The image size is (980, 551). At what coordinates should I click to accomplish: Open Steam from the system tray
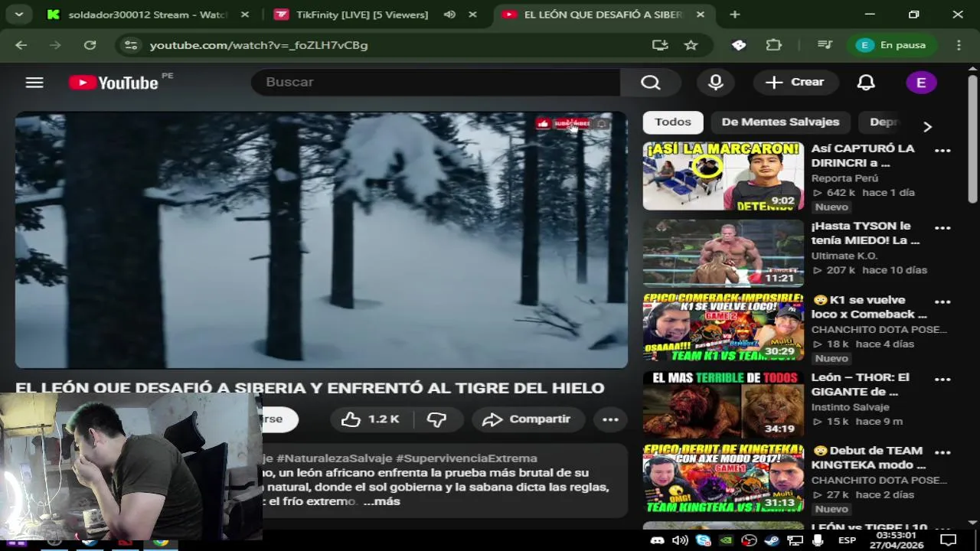click(772, 541)
